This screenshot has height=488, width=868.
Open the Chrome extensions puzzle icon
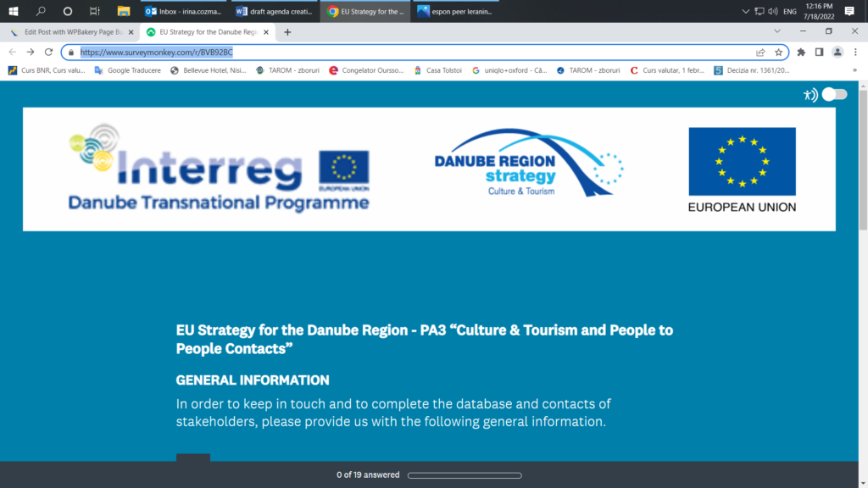[801, 52]
